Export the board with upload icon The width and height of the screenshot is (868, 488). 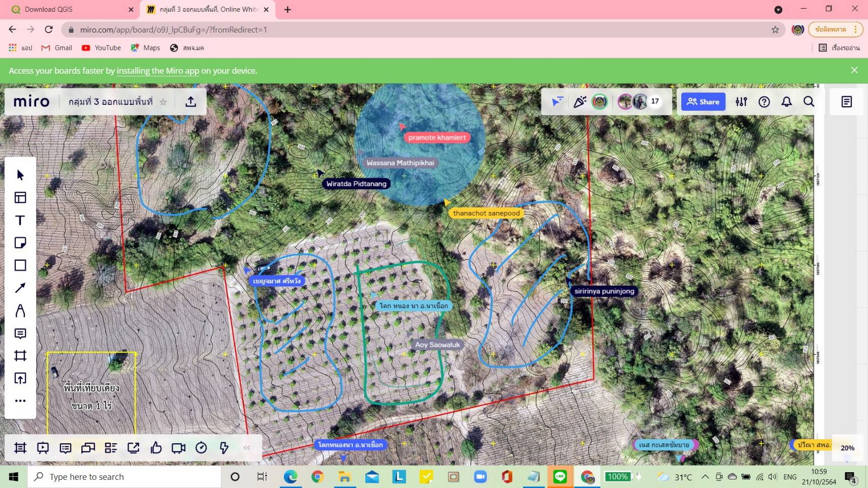[191, 102]
